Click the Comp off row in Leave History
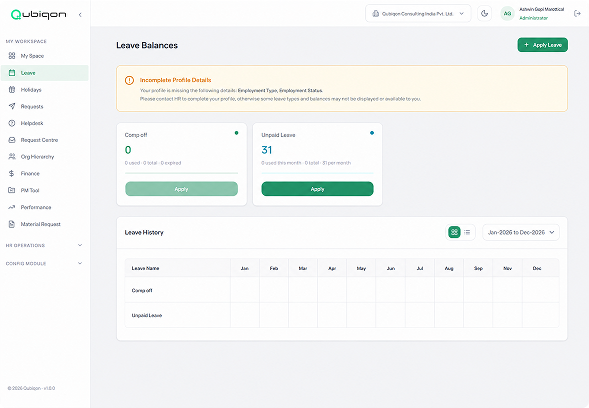Screen dimensions: 589x408 342,290
